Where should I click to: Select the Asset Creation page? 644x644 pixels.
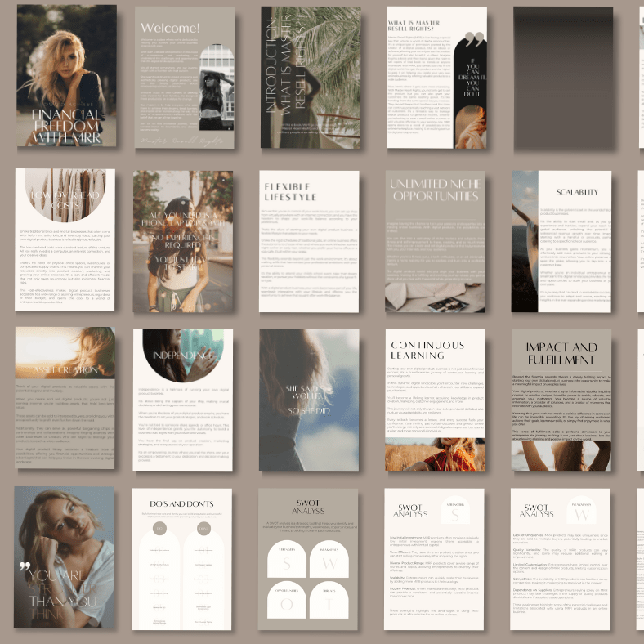point(65,398)
